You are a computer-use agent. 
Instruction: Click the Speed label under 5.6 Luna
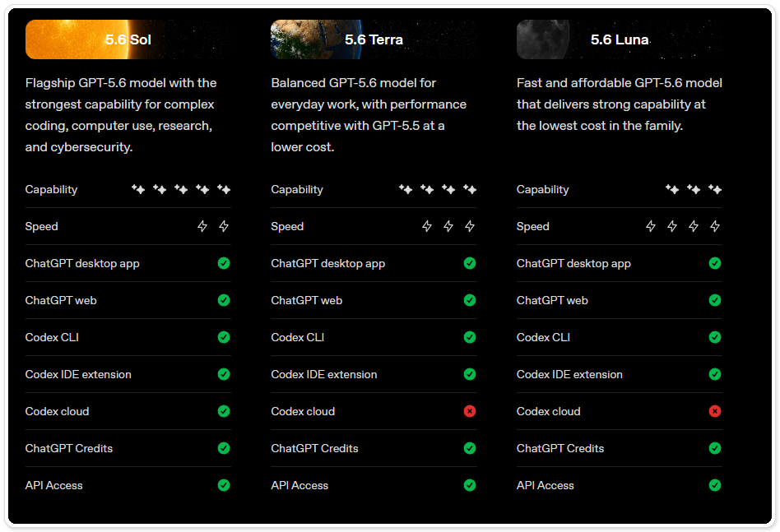click(533, 226)
